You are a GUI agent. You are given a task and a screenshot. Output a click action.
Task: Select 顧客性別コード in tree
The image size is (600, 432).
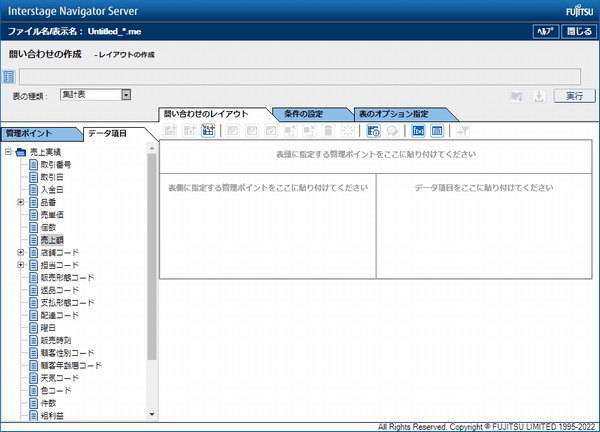click(x=67, y=353)
